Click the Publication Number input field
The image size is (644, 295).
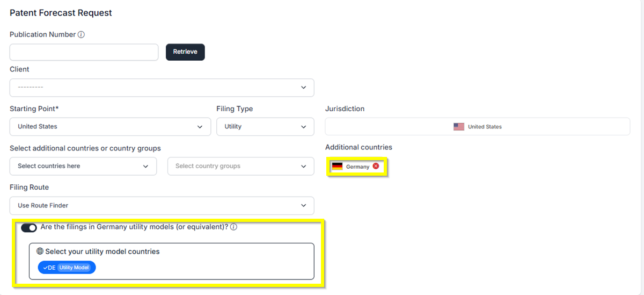click(x=84, y=52)
